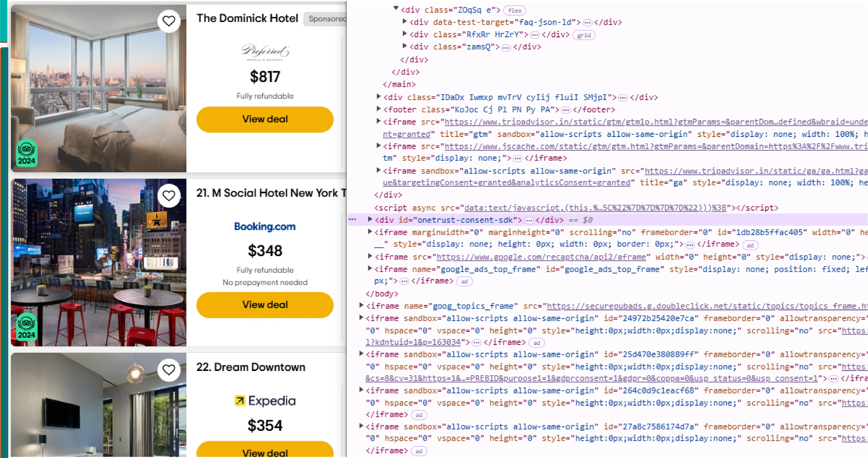
Task: Select the closing </body> tag row
Action: click(382, 294)
